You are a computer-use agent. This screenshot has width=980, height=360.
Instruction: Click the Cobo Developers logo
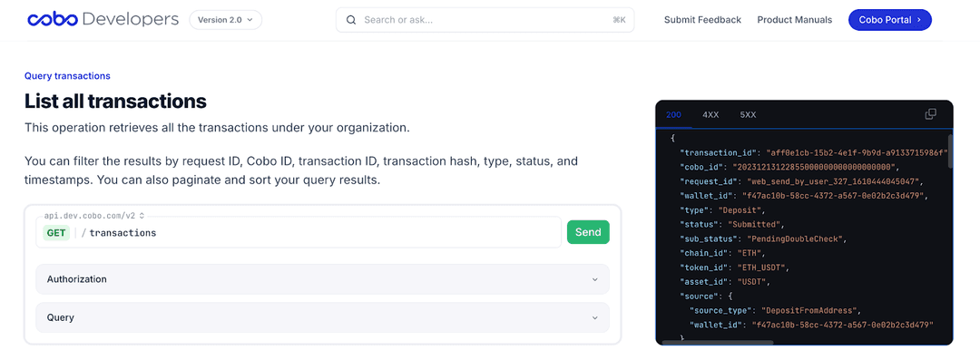tap(103, 19)
